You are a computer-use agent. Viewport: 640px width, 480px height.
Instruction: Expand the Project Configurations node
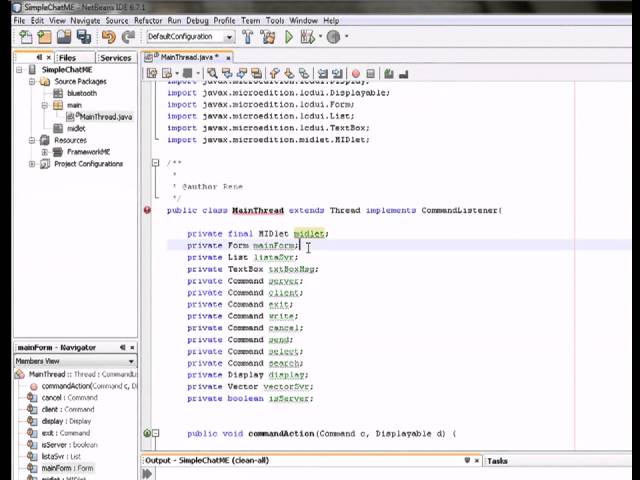click(x=32, y=164)
